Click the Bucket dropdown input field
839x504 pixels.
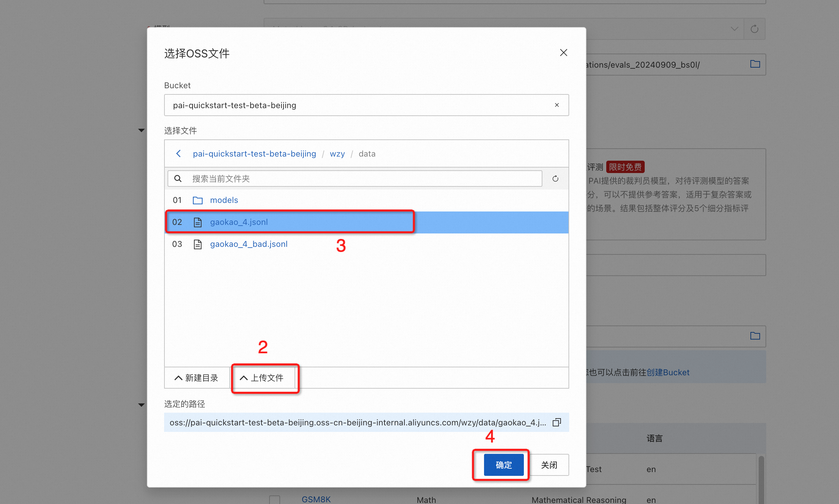pyautogui.click(x=366, y=105)
